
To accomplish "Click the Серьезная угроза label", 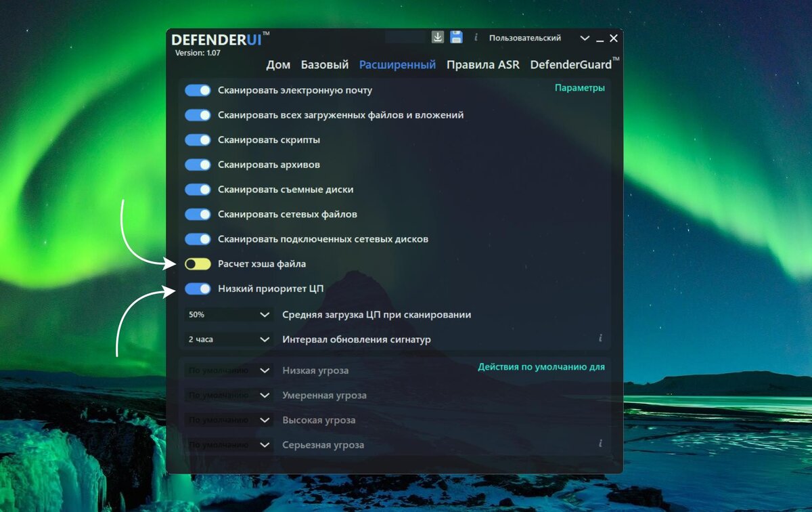I will tap(323, 445).
